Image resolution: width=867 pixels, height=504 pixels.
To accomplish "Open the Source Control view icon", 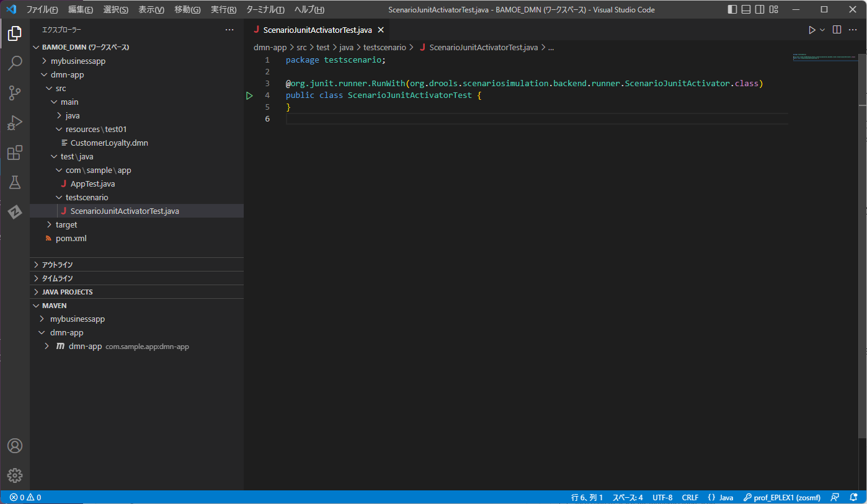I will point(15,93).
